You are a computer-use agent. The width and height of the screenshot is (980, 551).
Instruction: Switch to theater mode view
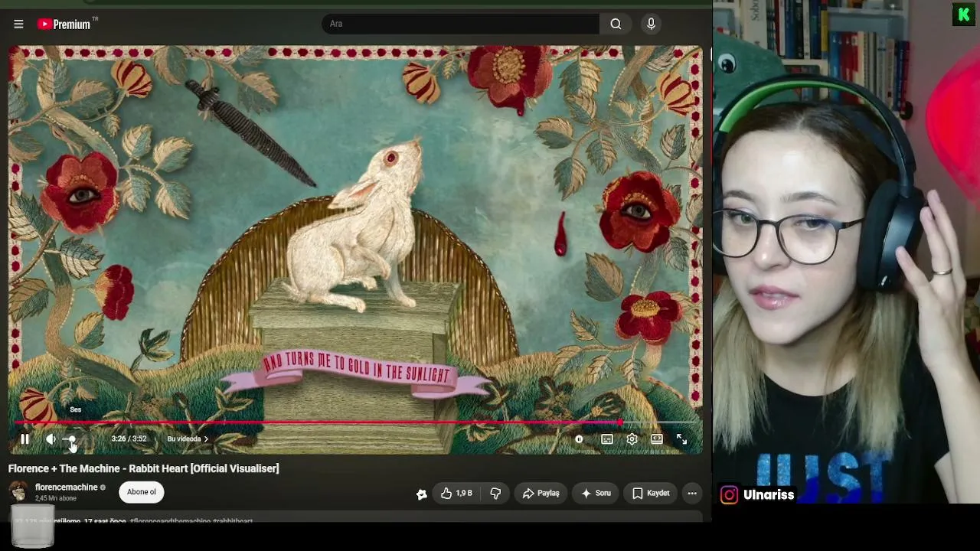[x=657, y=439]
